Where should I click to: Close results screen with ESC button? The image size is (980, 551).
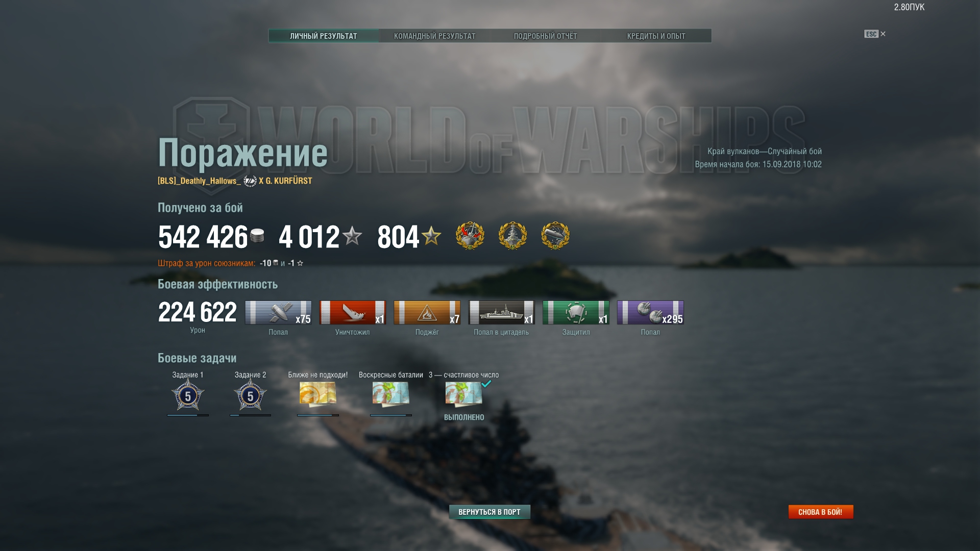(x=875, y=34)
